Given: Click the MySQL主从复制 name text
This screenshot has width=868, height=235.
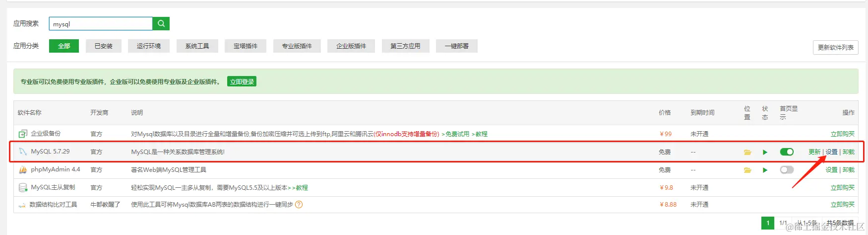Looking at the screenshot, I should [53, 187].
